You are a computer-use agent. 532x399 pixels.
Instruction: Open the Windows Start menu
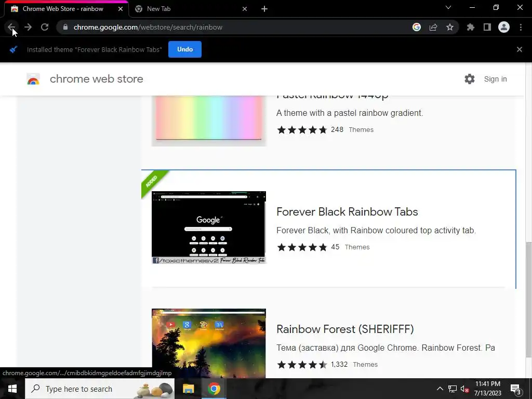point(12,389)
